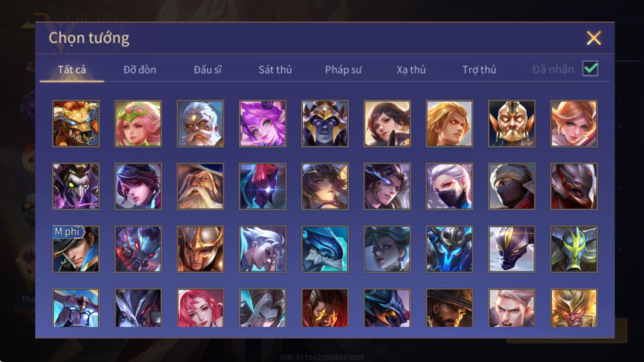Switch to the Pháp sư tab
644x362 pixels.
(x=343, y=70)
